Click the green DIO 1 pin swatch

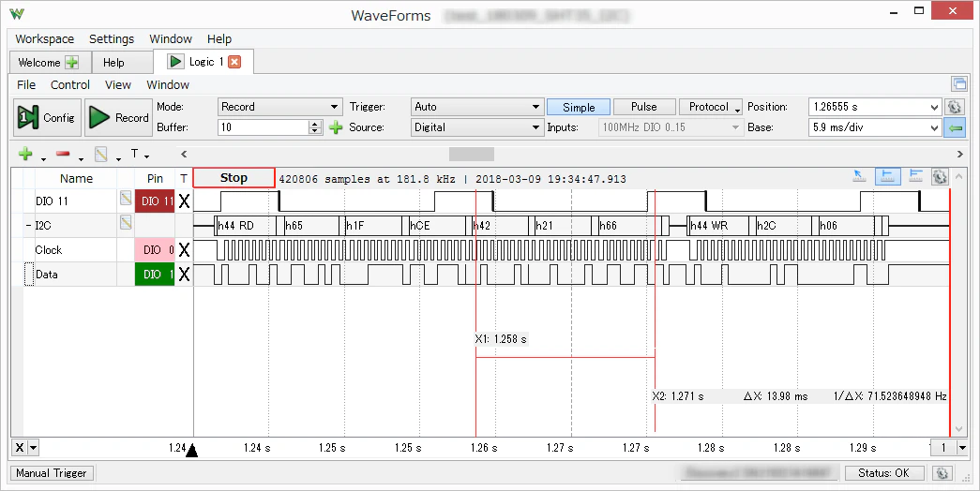[x=155, y=275]
